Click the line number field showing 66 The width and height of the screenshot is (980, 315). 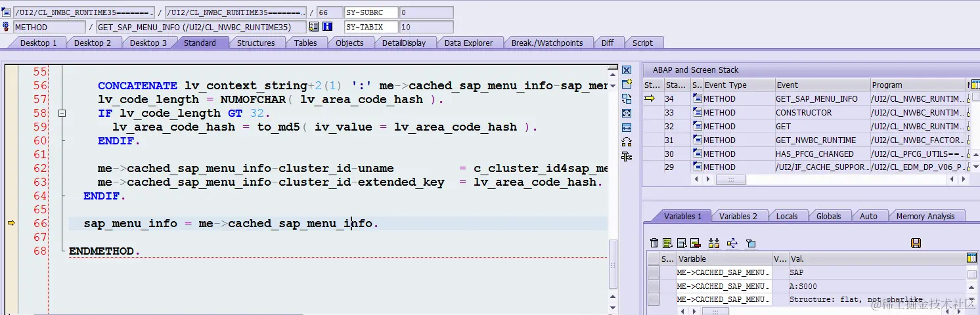pos(329,12)
